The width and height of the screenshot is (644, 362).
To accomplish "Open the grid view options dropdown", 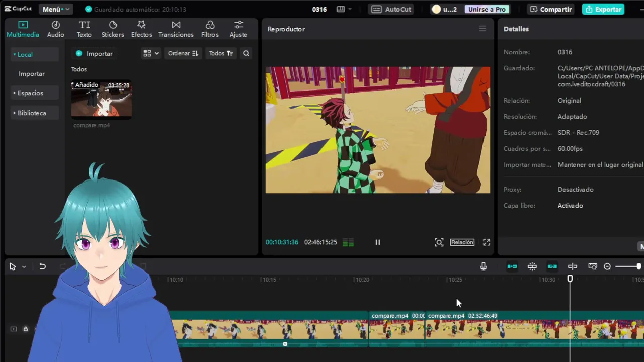I will tap(151, 53).
